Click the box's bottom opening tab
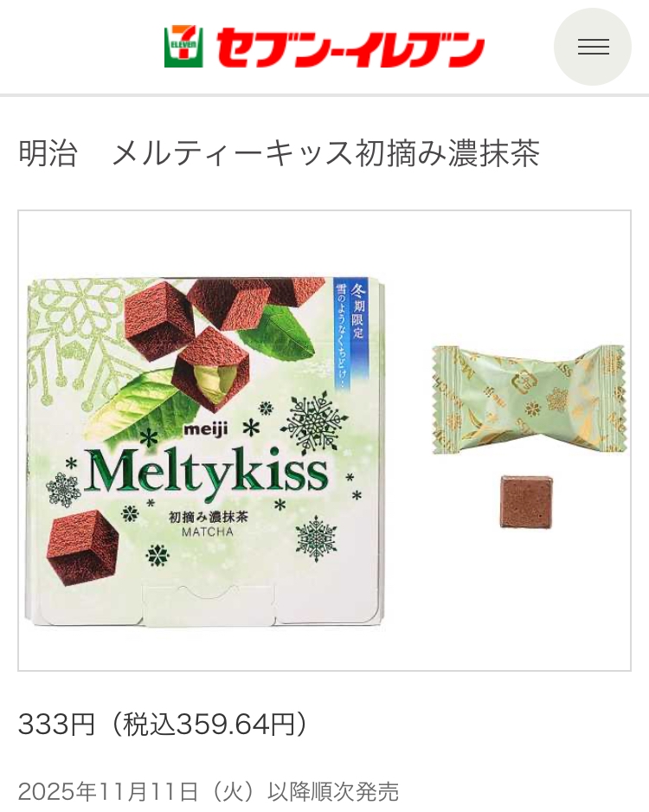Screen dimensions: 649x812 pyautogui.click(x=209, y=604)
